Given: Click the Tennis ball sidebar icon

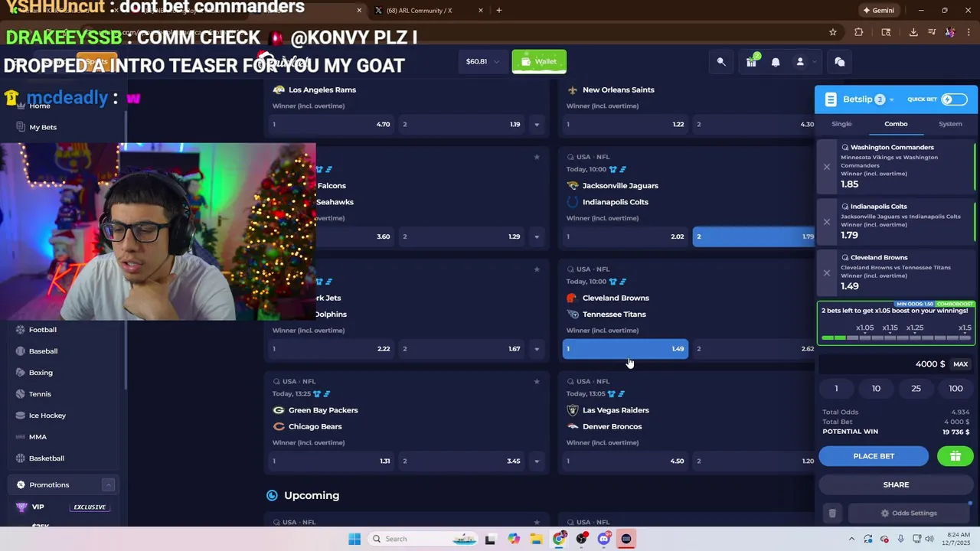Looking at the screenshot, I should [21, 394].
